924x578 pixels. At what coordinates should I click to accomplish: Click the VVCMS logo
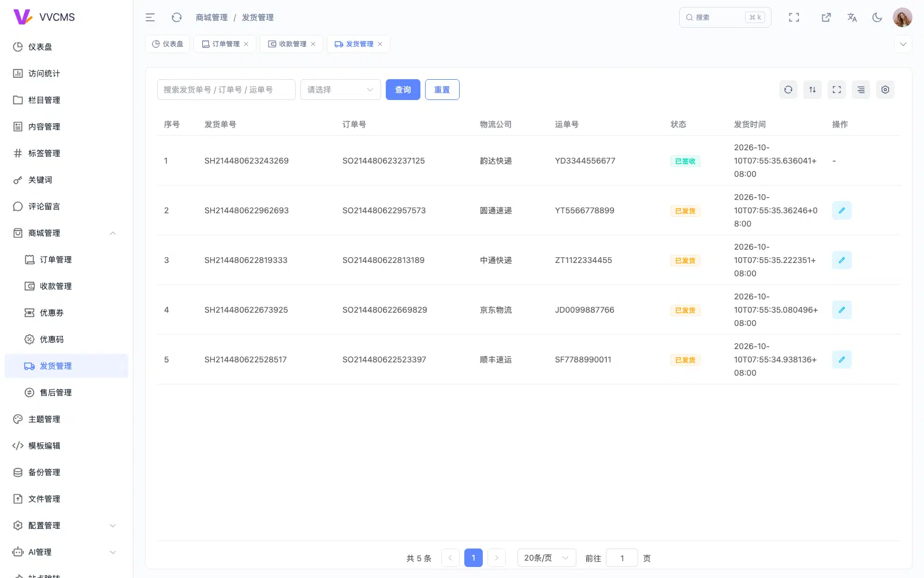point(44,17)
